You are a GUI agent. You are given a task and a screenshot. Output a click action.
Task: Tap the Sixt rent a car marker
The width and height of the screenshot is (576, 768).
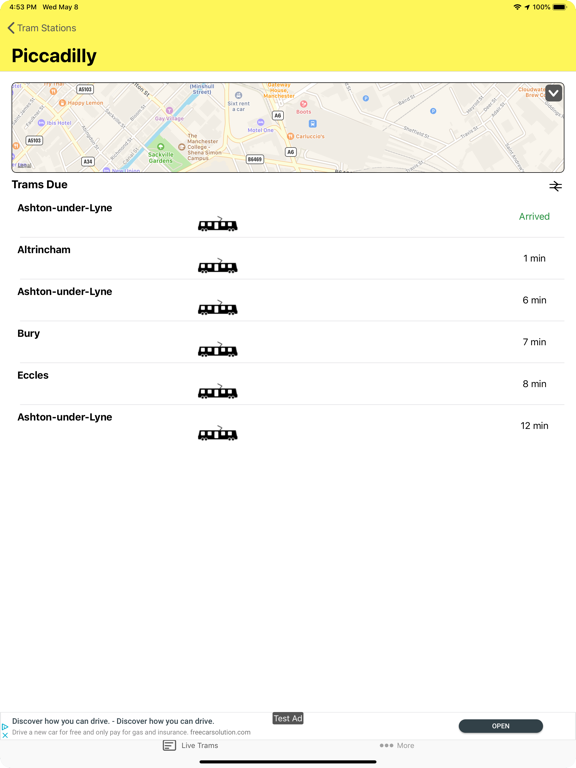pyautogui.click(x=239, y=95)
